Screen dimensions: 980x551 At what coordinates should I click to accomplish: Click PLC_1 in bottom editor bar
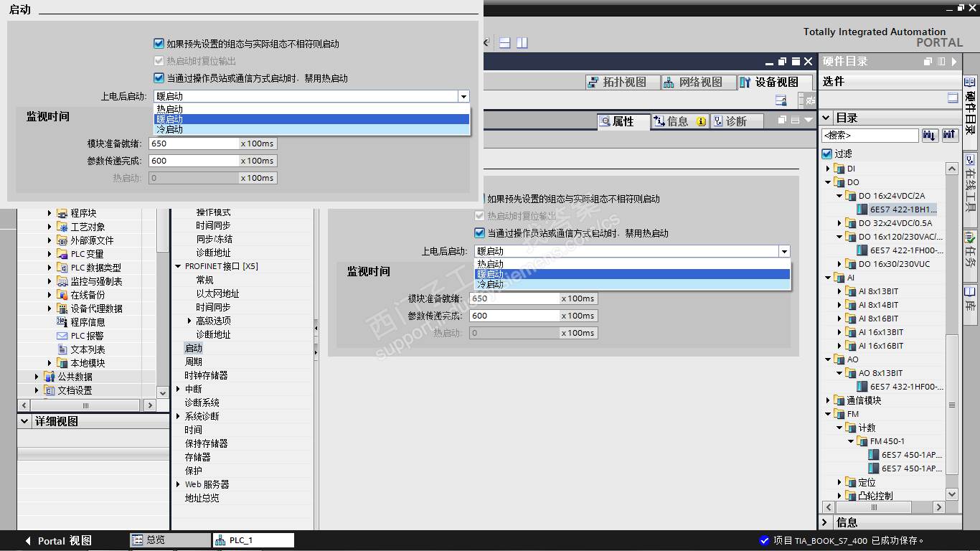click(253, 540)
